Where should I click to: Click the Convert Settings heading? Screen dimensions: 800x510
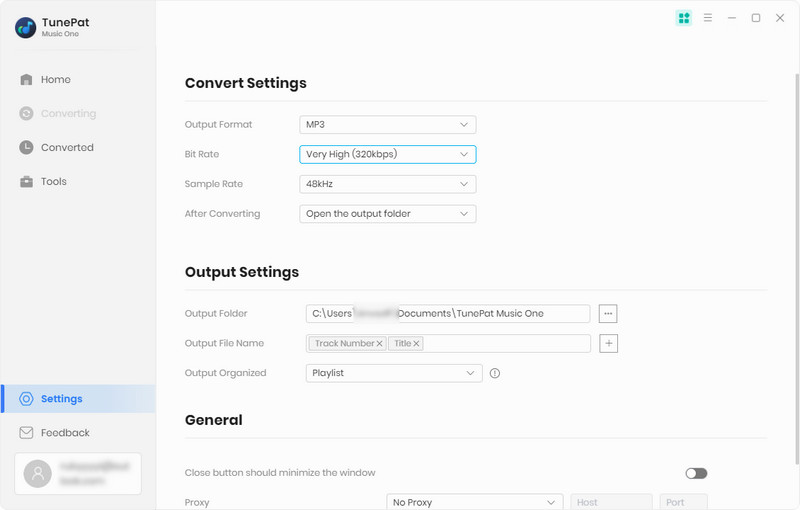(245, 83)
